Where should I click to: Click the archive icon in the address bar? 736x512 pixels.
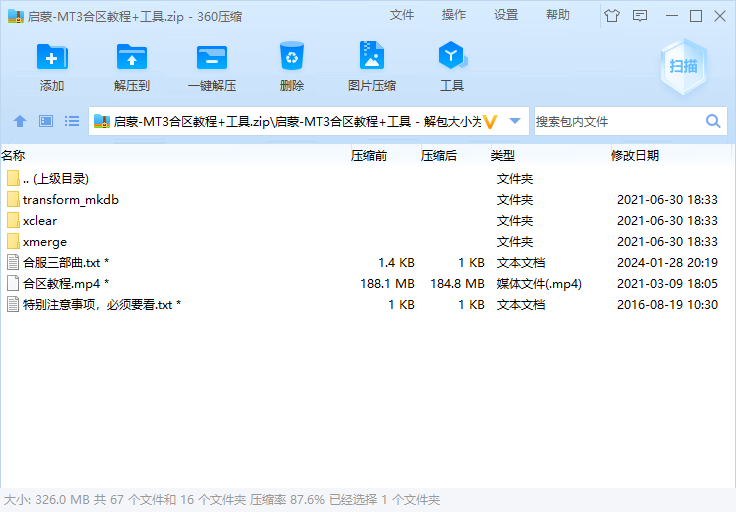102,122
